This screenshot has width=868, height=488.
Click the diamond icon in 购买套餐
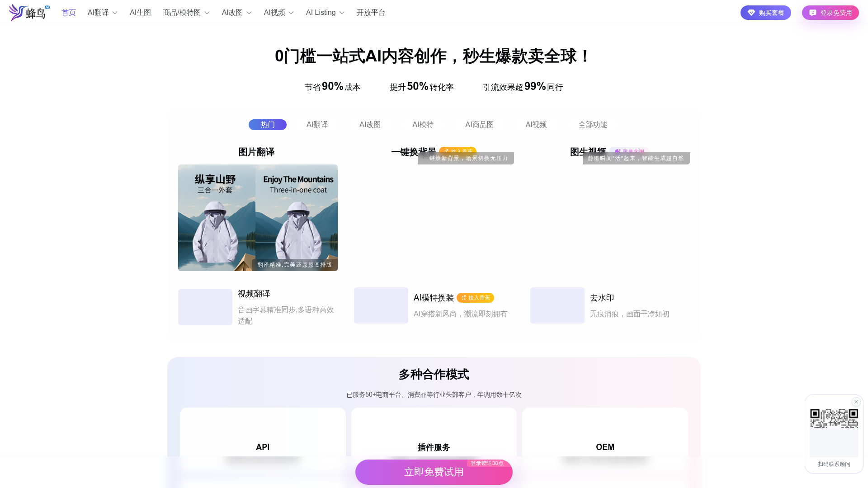(751, 13)
